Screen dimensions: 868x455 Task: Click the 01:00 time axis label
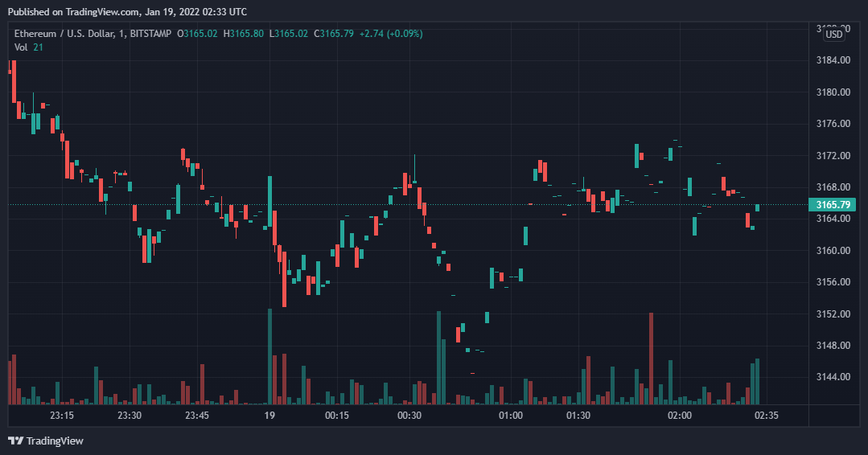pyautogui.click(x=511, y=416)
